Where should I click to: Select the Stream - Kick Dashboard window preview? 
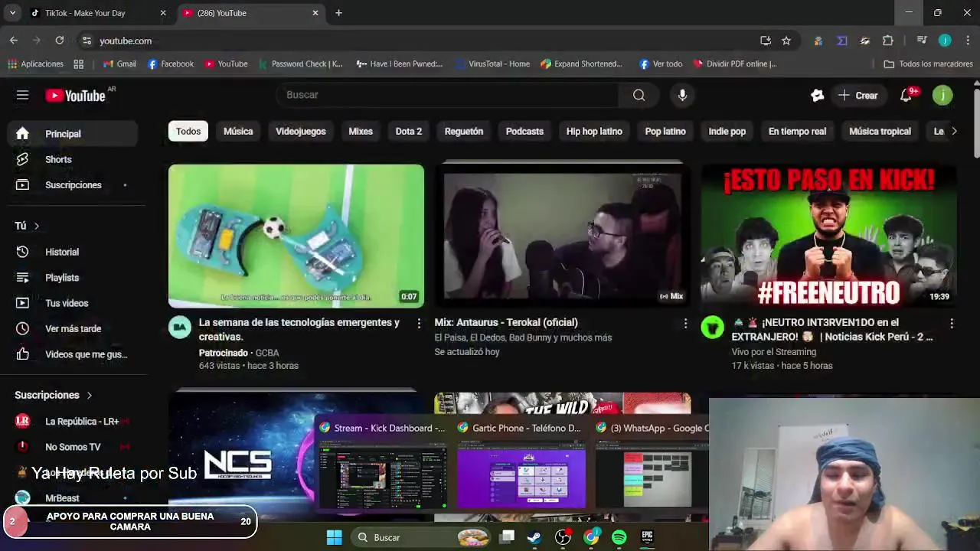[383, 464]
